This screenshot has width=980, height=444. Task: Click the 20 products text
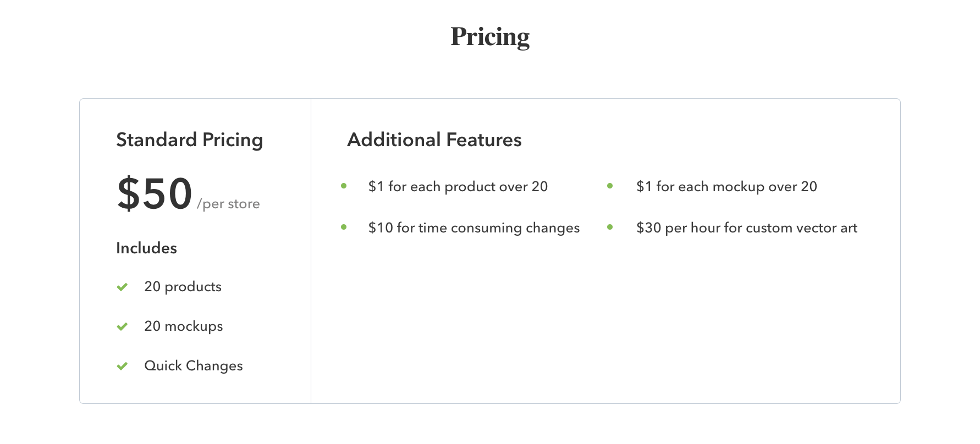point(183,286)
